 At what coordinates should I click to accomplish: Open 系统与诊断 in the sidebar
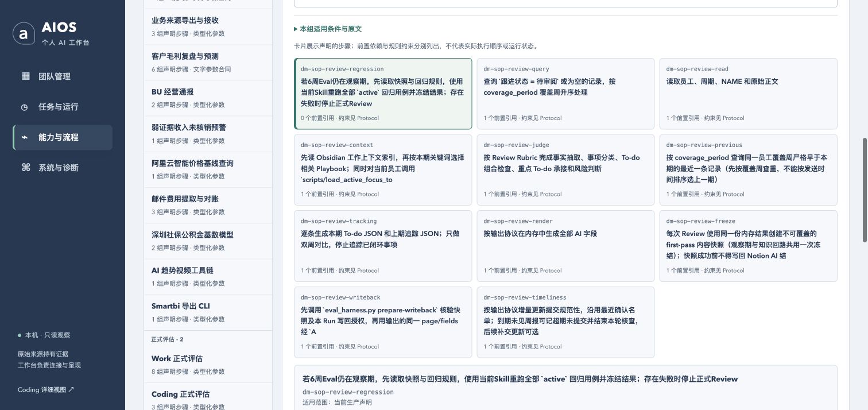coord(62,168)
